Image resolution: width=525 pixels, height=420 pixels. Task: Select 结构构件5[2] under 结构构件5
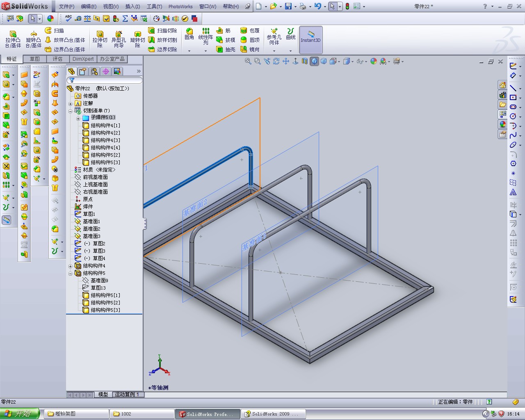pos(101,303)
